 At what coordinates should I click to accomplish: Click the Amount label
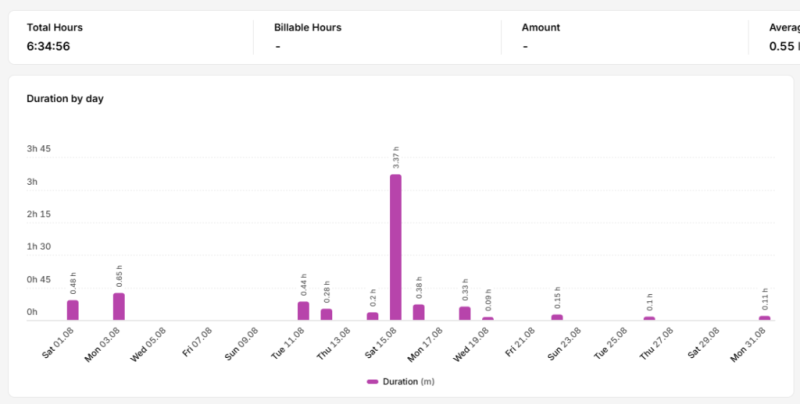pyautogui.click(x=541, y=28)
